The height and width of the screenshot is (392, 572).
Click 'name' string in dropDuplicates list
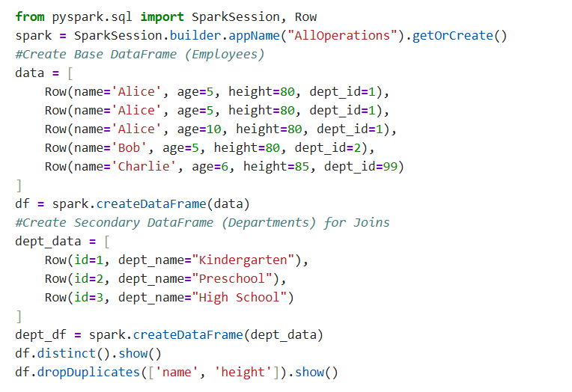coord(177,372)
